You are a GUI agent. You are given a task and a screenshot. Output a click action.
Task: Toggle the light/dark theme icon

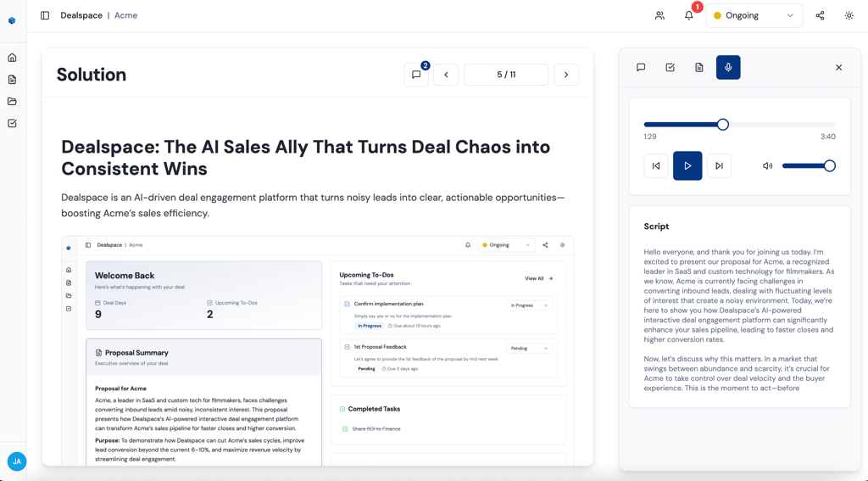pyautogui.click(x=849, y=15)
